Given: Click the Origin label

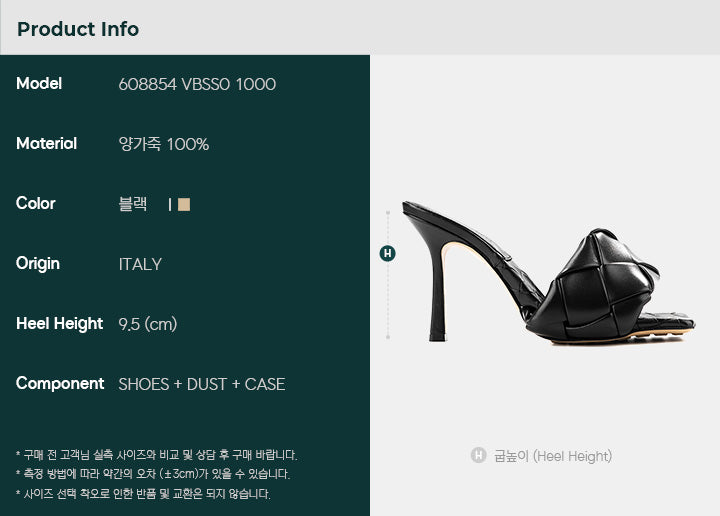Looking at the screenshot, I should point(38,264).
